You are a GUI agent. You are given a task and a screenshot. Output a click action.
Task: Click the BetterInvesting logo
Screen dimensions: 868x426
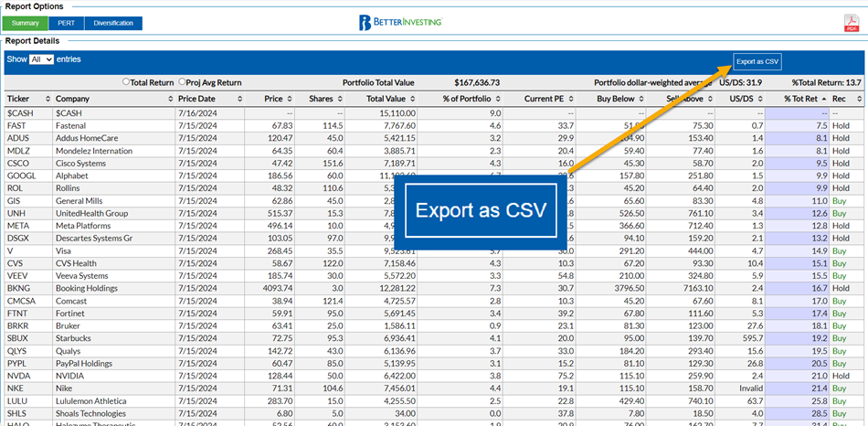(x=399, y=23)
